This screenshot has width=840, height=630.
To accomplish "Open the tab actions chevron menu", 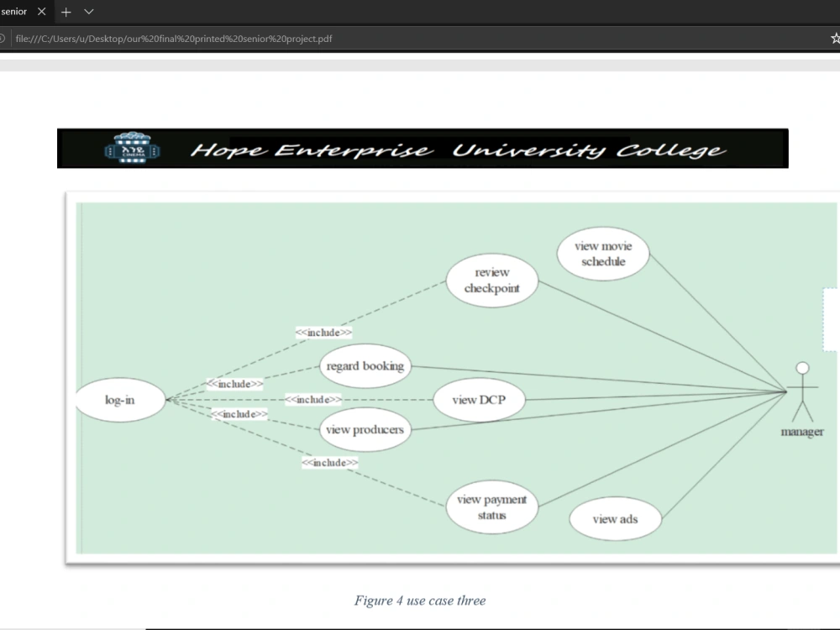I will 89,12.
